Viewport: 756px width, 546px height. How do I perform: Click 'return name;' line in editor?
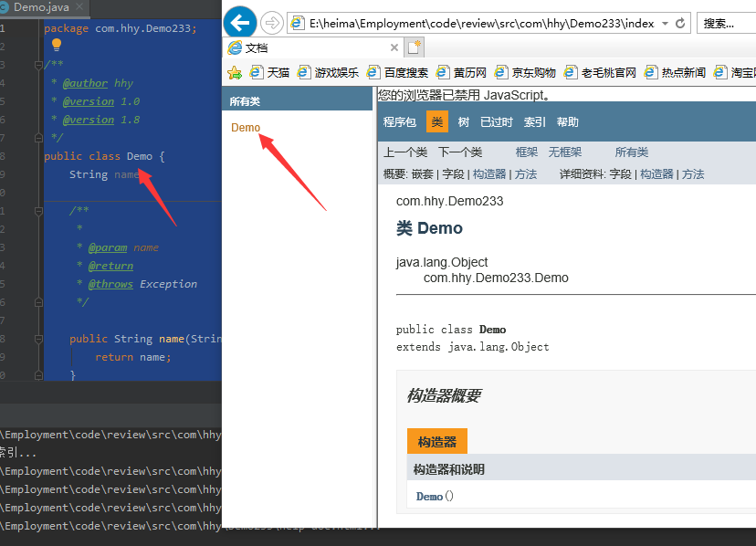[133, 357]
